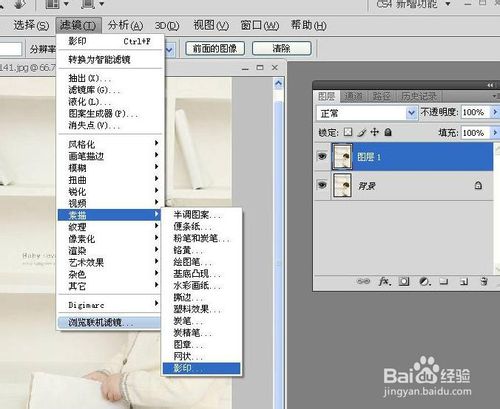Choose 网状 from the sketch submenu
Viewport: 500px width, 409px height.
coord(201,356)
